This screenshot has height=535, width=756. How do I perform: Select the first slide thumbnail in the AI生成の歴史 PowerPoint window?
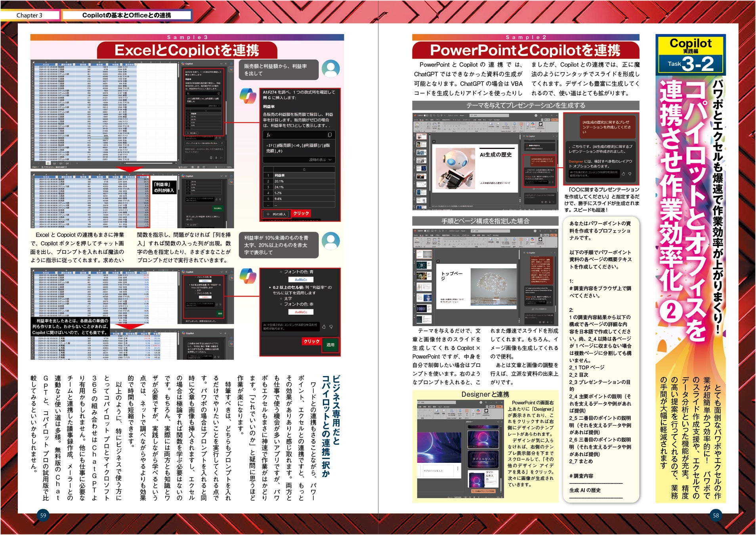(x=421, y=137)
